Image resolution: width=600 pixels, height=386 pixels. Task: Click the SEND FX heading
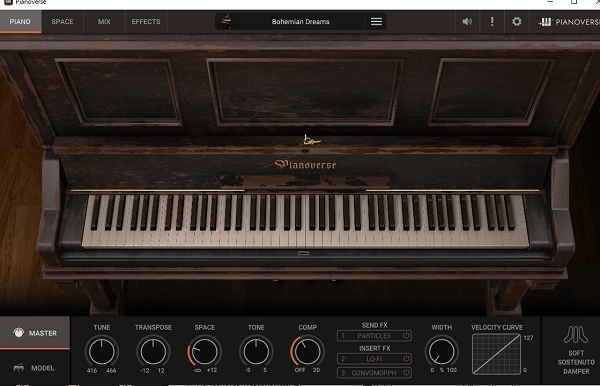coord(375,325)
